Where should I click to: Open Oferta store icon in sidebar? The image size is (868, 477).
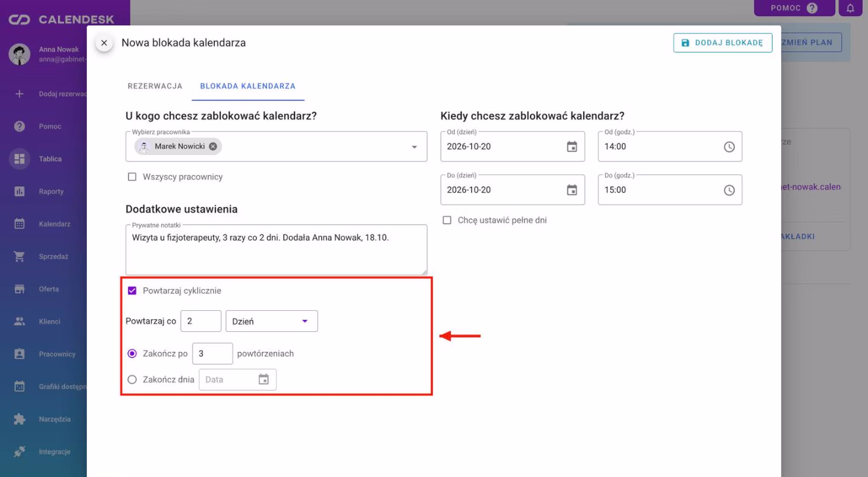click(x=19, y=289)
